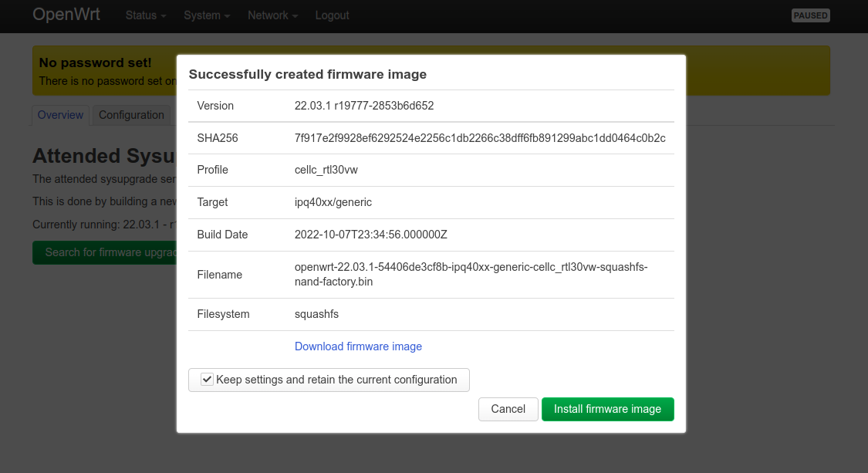The image size is (868, 473).
Task: Open the 'Download firmware image' link
Action: (358, 346)
